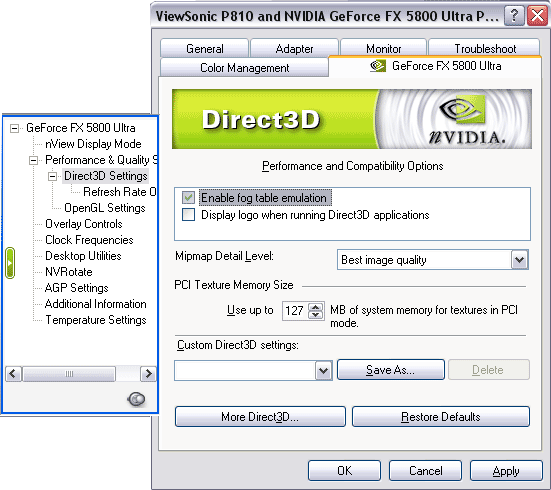Click the green slide-out panel handle

pos(10,263)
